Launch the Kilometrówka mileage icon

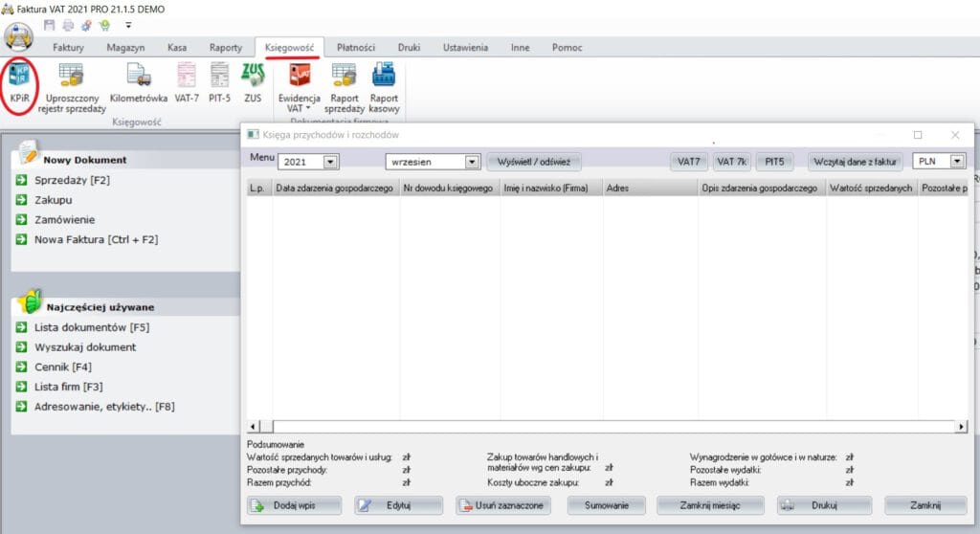(x=138, y=82)
